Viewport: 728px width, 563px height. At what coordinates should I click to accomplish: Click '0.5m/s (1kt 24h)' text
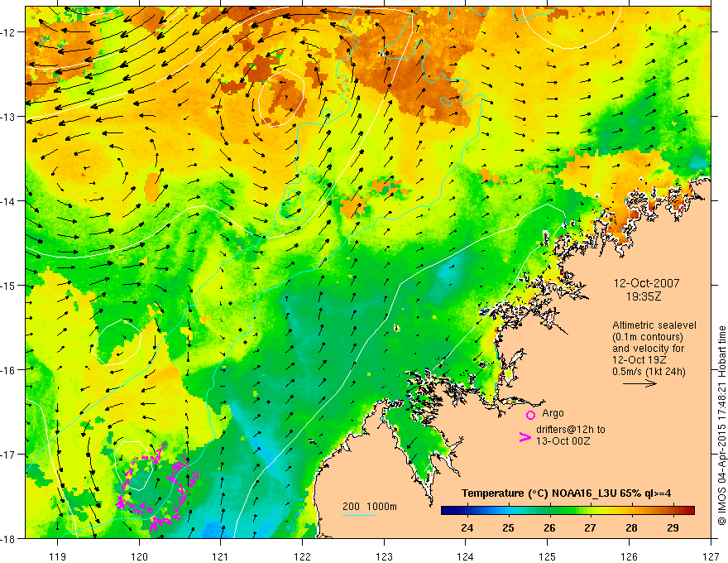[649, 371]
